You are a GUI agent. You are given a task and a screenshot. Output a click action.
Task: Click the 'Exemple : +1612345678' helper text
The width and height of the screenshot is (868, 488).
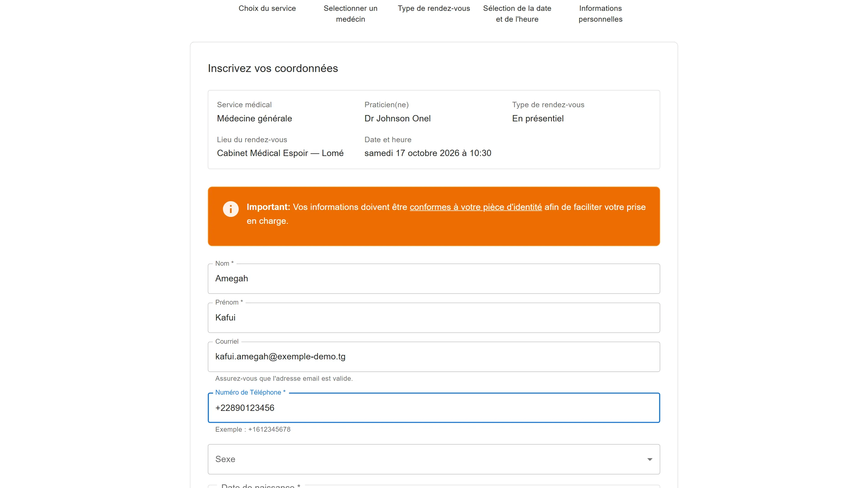pos(253,429)
